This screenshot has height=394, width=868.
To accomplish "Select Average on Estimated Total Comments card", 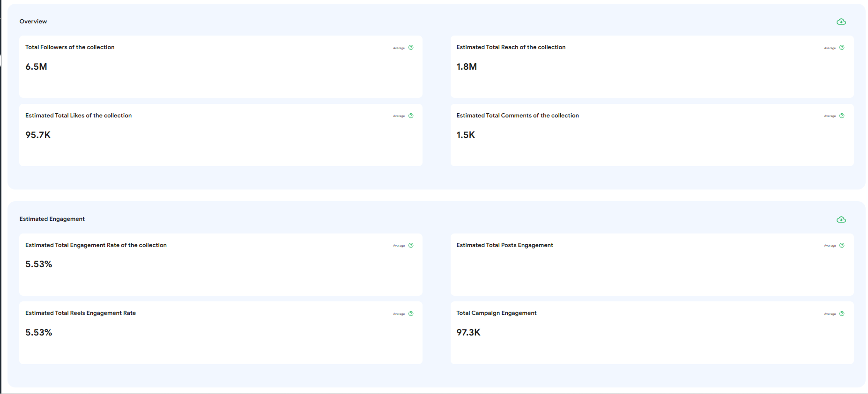I will (x=830, y=116).
